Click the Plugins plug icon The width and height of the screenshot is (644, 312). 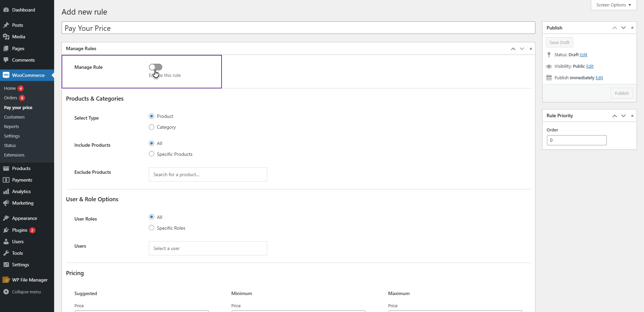(x=6, y=230)
